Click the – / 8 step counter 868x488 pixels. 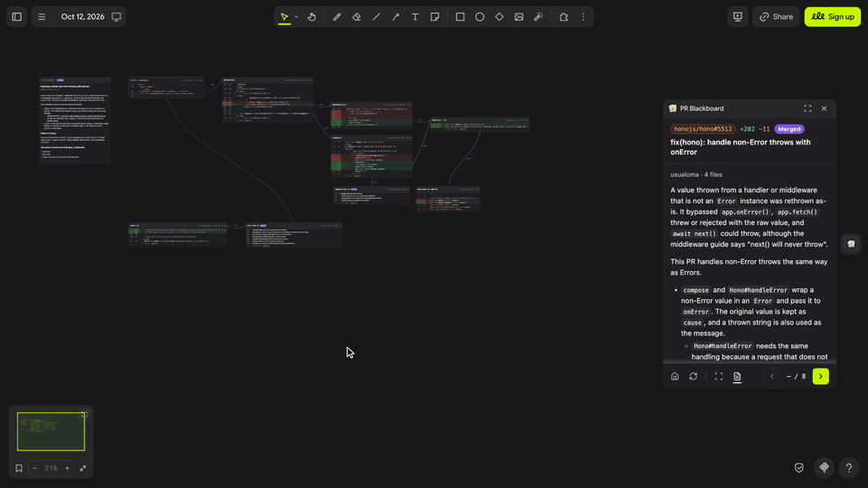pos(796,376)
